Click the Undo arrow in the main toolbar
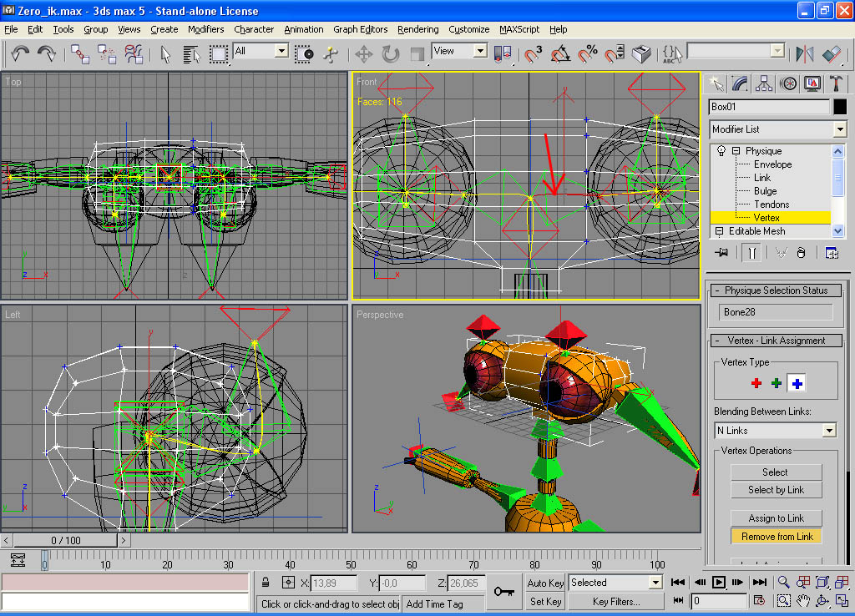 click(20, 54)
